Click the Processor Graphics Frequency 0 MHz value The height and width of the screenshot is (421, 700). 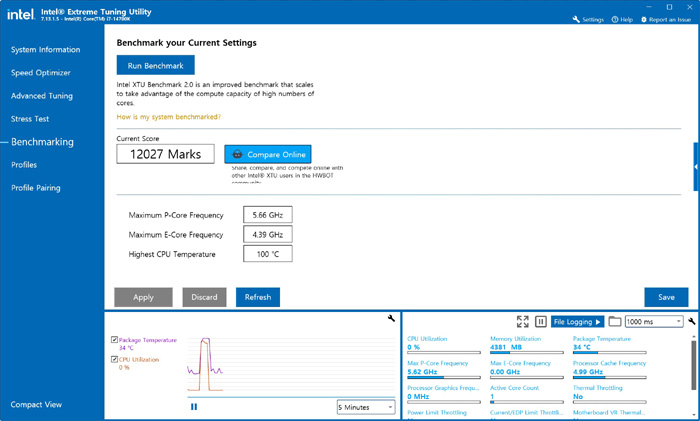point(418,396)
